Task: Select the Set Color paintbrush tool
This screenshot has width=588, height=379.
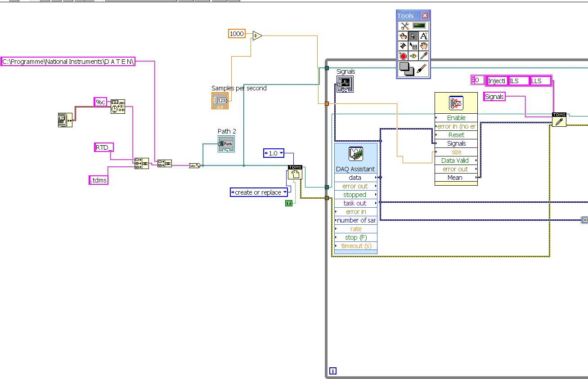Action: click(422, 69)
